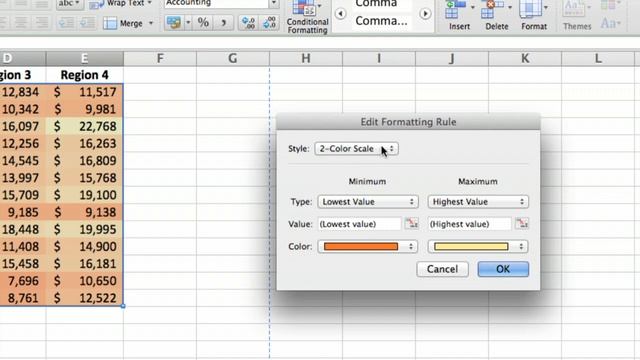This screenshot has height=360, width=640.
Task: Click cell with value 15,768
Action: coord(84,178)
